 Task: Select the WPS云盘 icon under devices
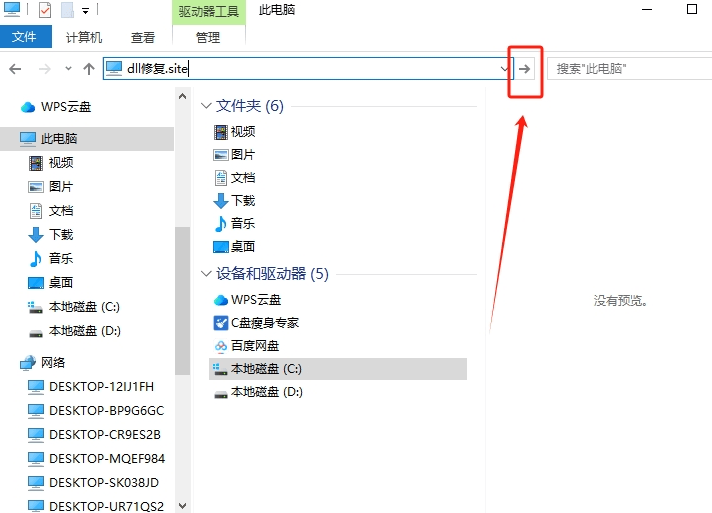pos(221,300)
